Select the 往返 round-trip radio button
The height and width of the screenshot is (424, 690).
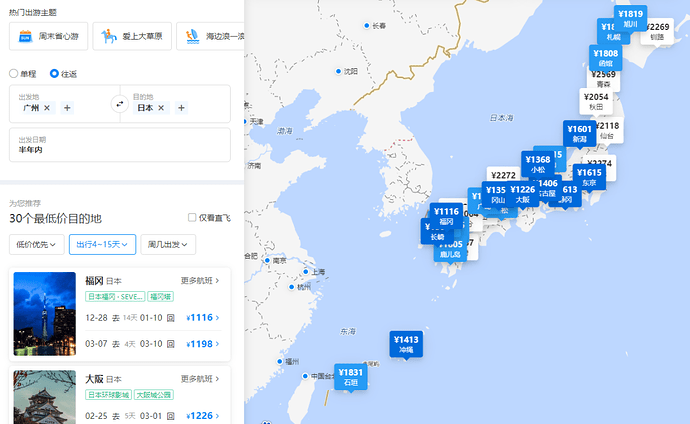(55, 73)
